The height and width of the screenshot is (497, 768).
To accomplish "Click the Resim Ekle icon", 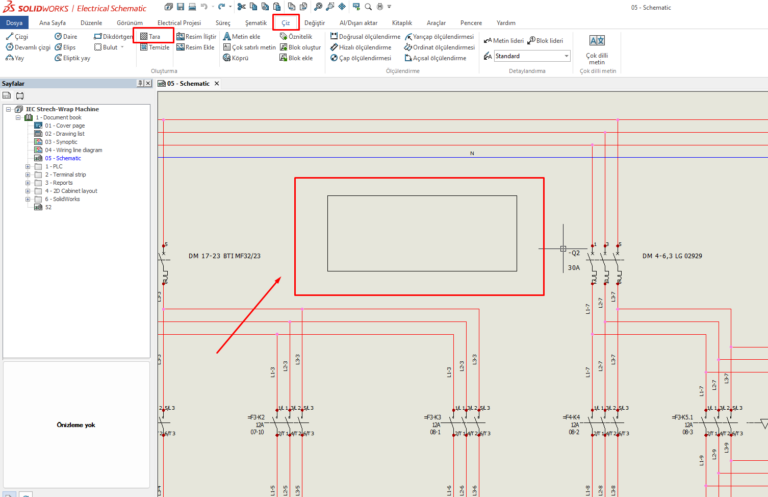I will click(196, 47).
